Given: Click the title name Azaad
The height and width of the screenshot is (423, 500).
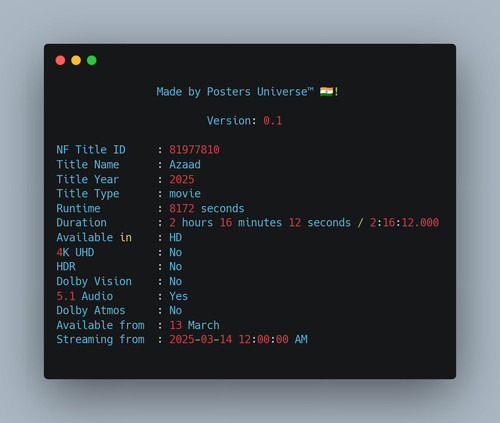Looking at the screenshot, I should [185, 164].
